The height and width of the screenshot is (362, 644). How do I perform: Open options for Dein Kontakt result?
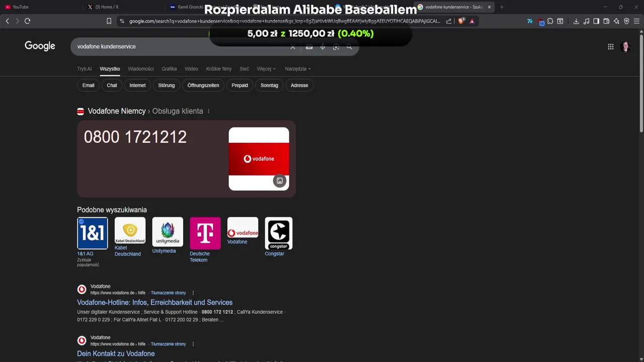(x=193, y=344)
